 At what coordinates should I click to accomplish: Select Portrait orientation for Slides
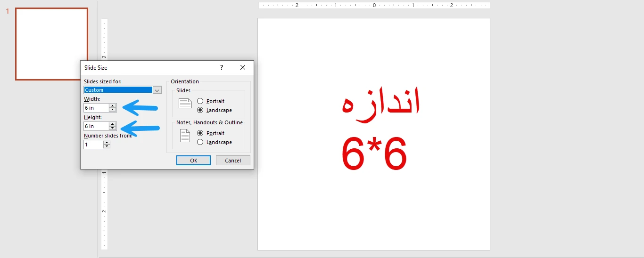[x=200, y=101]
